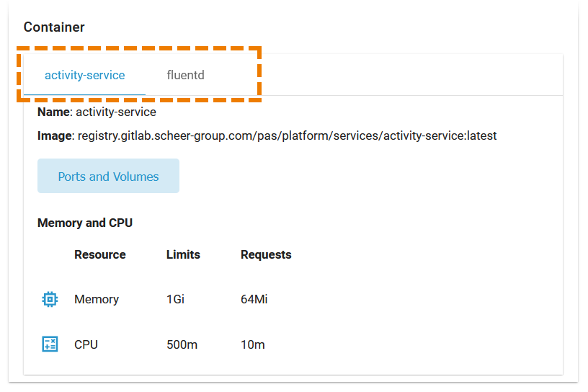This screenshot has height=392, width=588.
Task: Select the activity-service name value
Action: coord(116,112)
